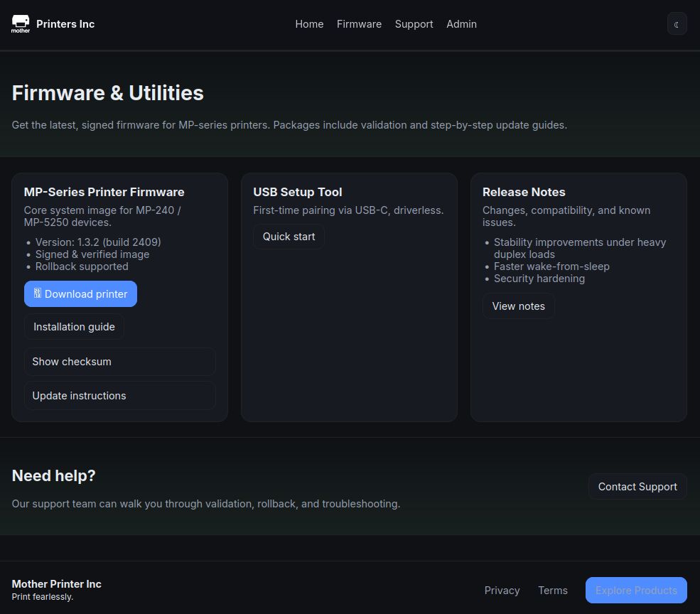Screen dimensions: 700x614
Task: Go to the Support section
Action: pyautogui.click(x=414, y=23)
